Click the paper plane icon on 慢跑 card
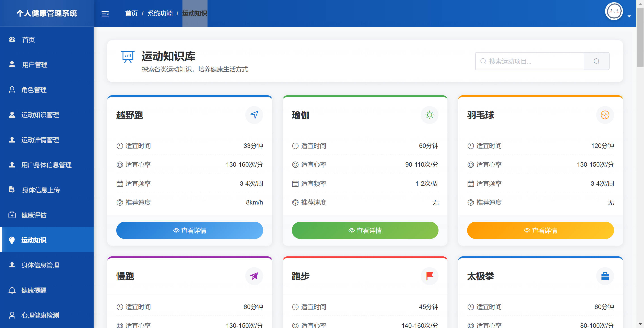This screenshot has width=644, height=328. [x=254, y=276]
